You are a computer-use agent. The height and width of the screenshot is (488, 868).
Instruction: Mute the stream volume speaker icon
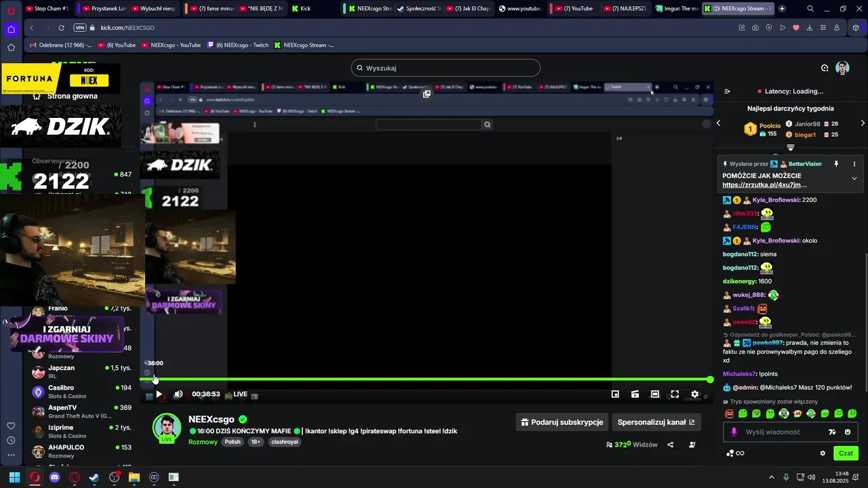[x=178, y=394]
